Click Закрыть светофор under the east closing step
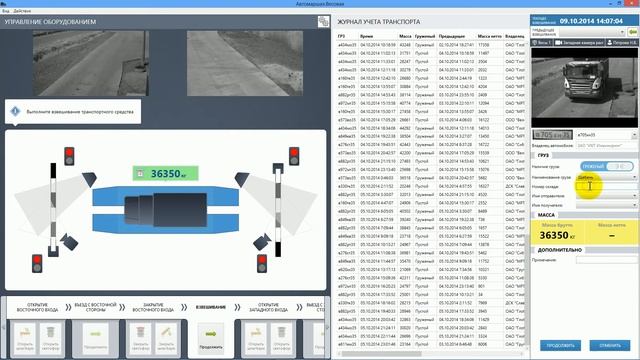This screenshot has height=360, width=640. pyautogui.click(x=140, y=338)
